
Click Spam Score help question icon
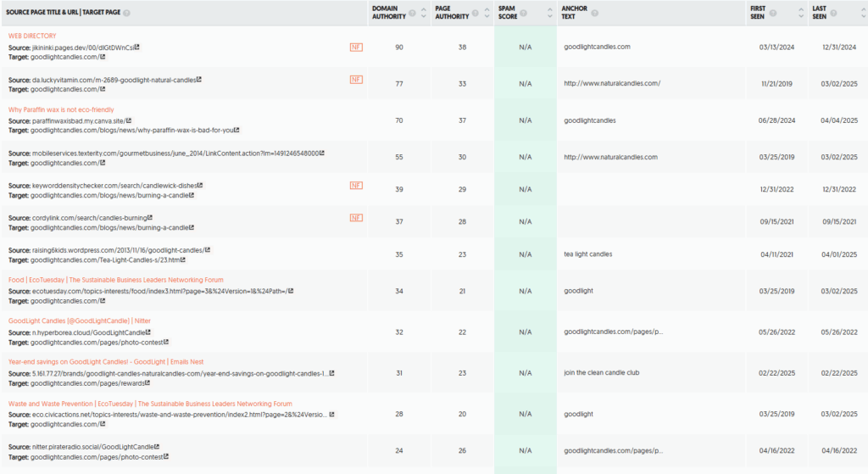[x=523, y=14]
